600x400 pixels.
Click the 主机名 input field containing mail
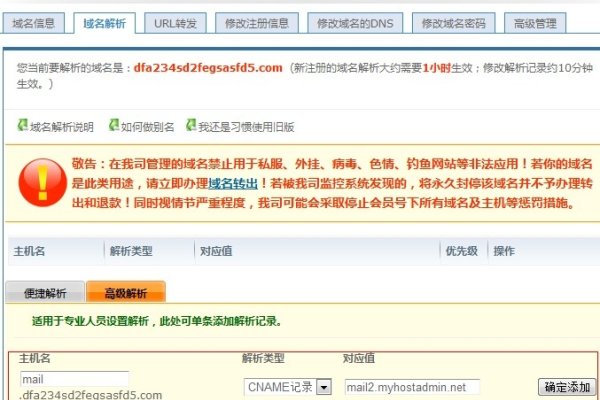[75, 379]
